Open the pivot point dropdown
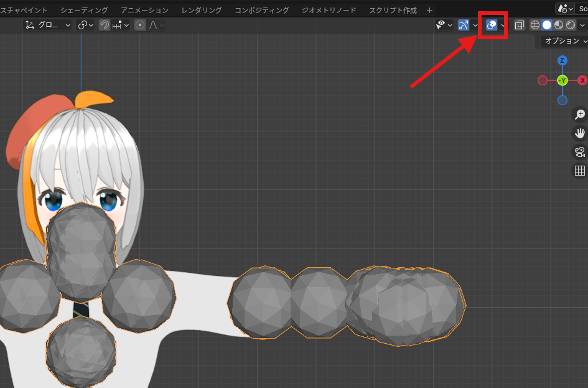The width and height of the screenshot is (588, 388). point(85,25)
